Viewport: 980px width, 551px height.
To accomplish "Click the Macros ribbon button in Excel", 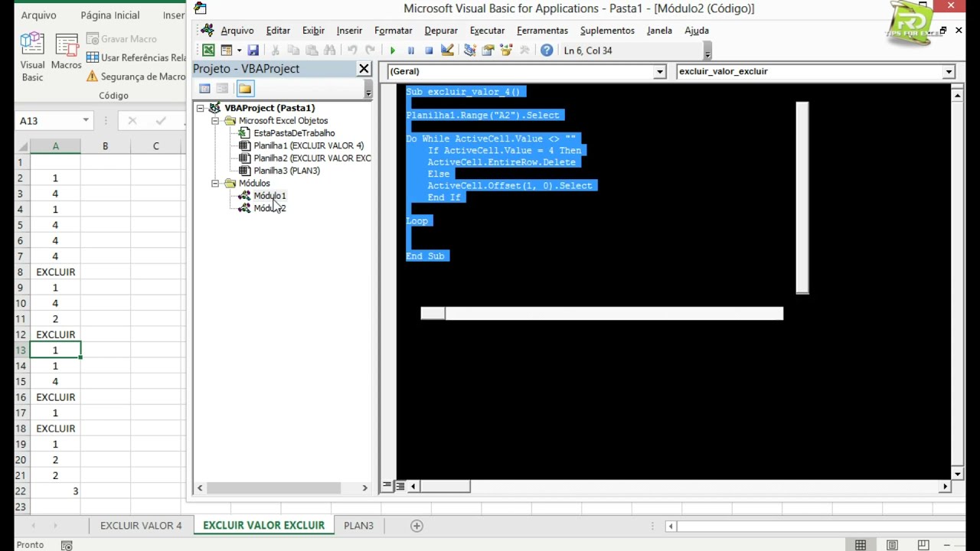I will click(x=66, y=52).
